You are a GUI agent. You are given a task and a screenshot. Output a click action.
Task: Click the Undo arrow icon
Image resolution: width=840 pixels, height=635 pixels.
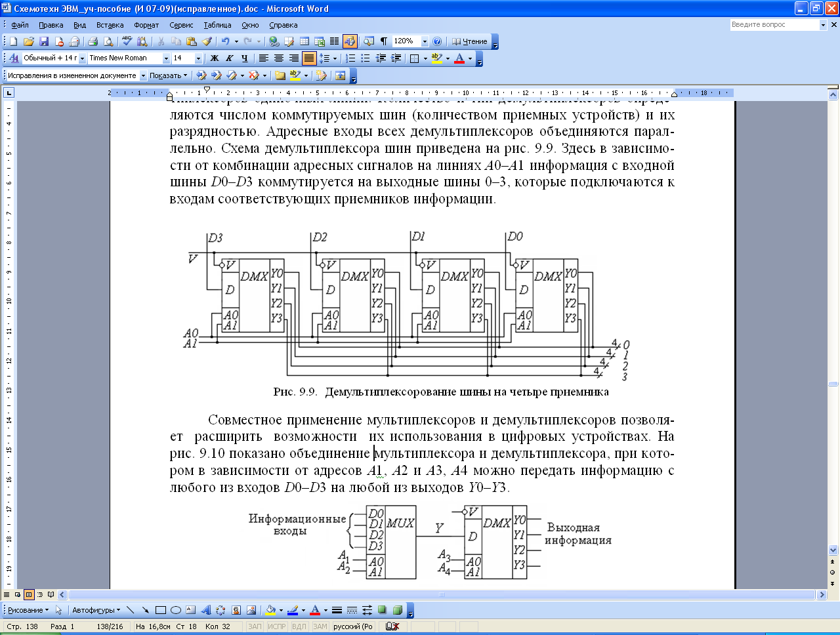click(x=225, y=41)
